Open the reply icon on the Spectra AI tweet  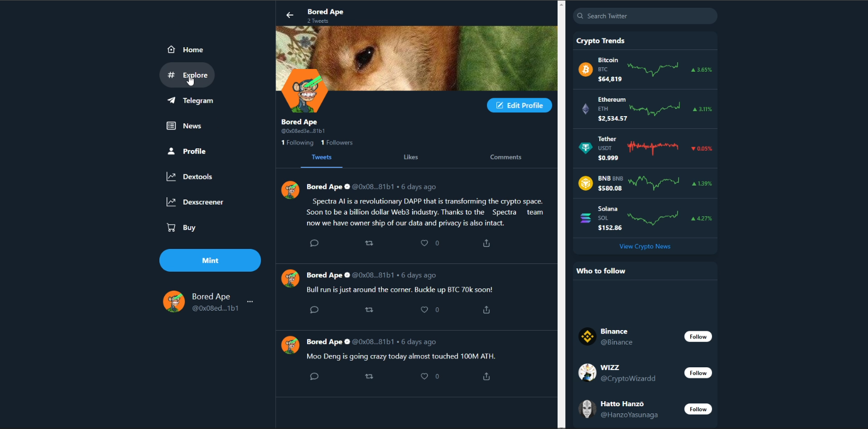314,243
